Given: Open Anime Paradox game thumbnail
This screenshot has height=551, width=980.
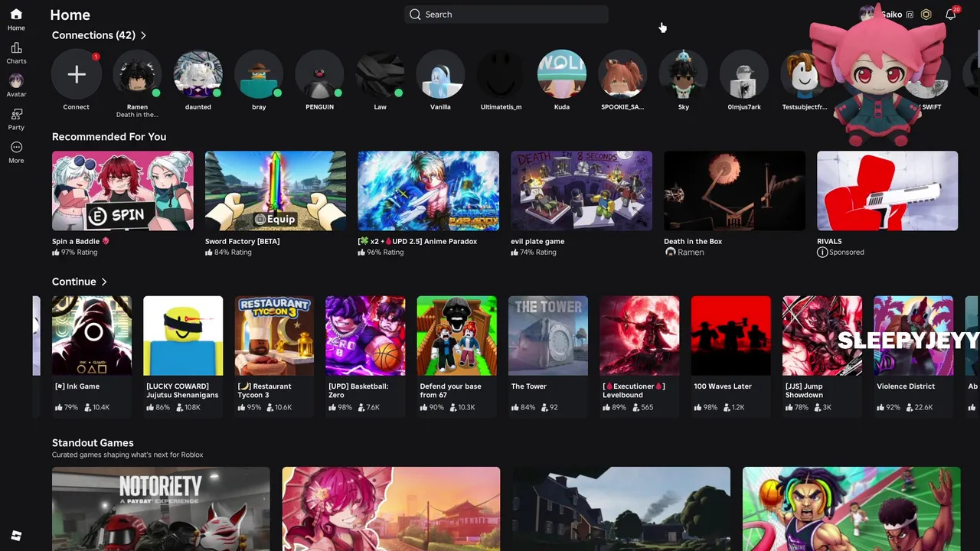Looking at the screenshot, I should pyautogui.click(x=429, y=191).
